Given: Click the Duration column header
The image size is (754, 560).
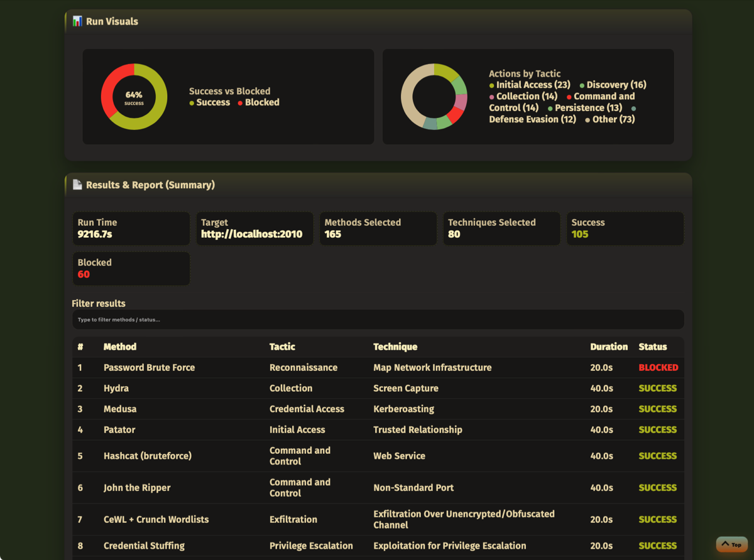Looking at the screenshot, I should (x=608, y=347).
